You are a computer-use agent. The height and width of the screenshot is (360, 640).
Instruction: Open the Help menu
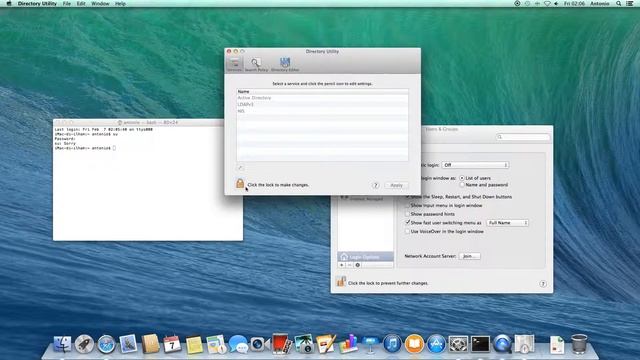point(120,4)
